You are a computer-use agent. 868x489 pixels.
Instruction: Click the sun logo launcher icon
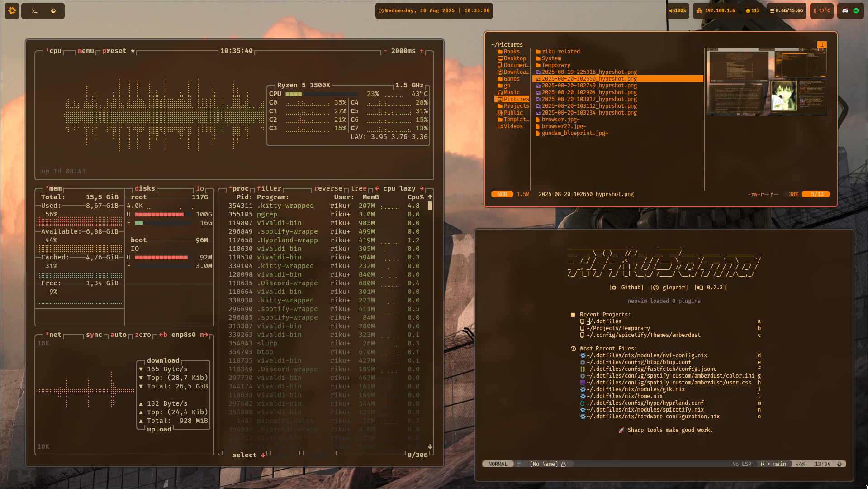coord(12,11)
